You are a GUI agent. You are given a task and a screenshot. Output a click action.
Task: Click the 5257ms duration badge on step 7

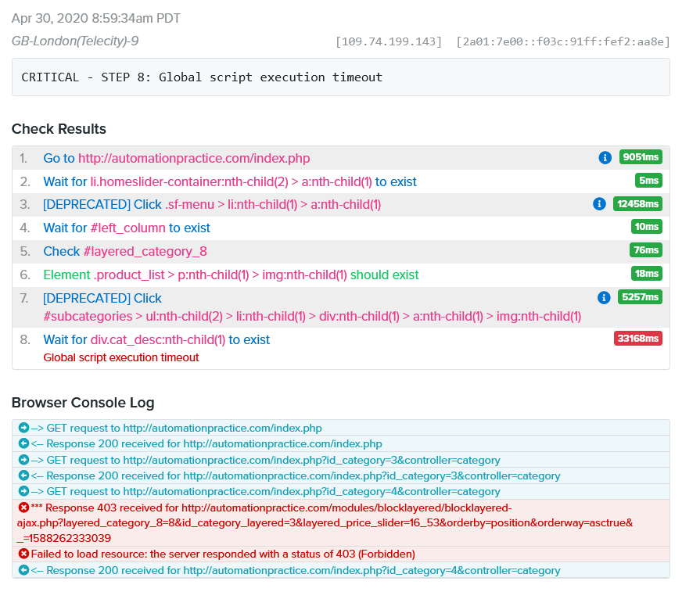(x=640, y=297)
